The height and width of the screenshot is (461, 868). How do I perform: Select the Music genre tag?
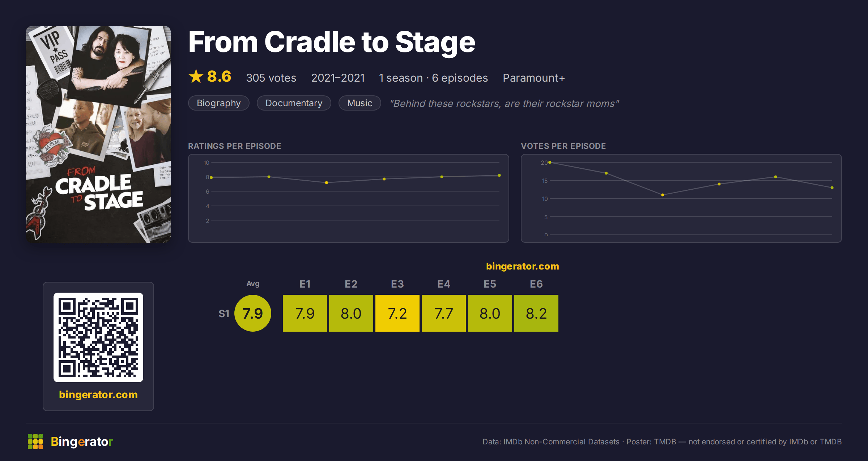[x=360, y=103]
